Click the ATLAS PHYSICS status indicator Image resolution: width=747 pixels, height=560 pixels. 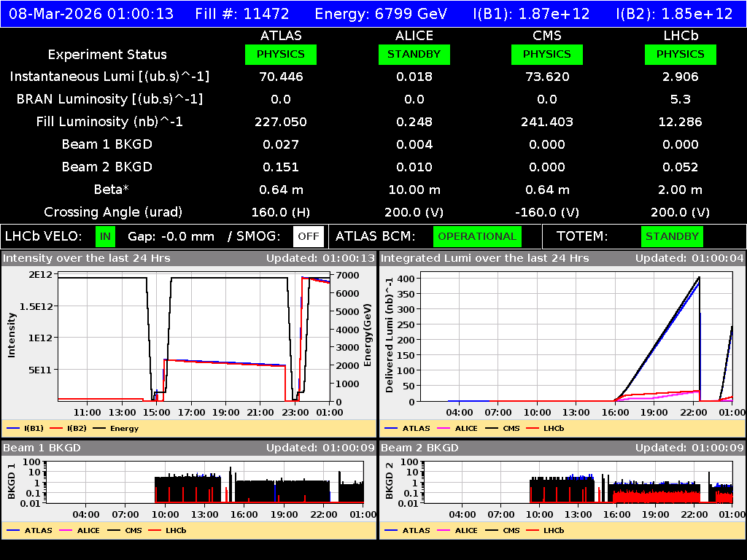pyautogui.click(x=281, y=54)
